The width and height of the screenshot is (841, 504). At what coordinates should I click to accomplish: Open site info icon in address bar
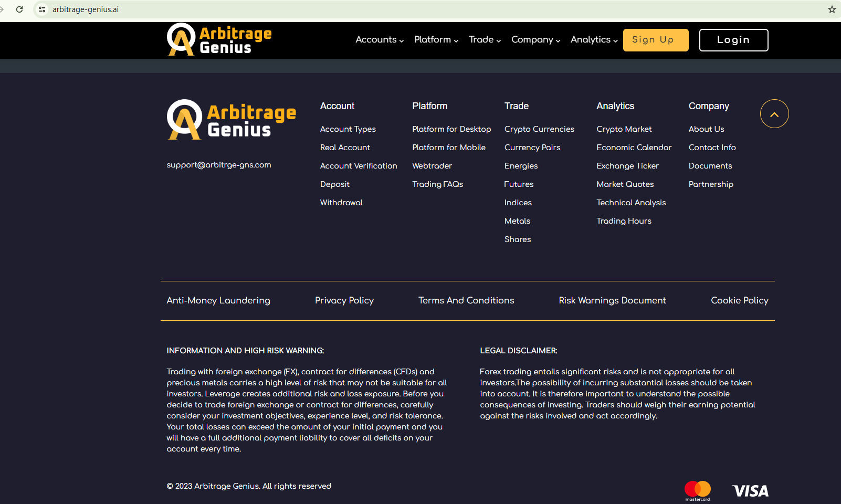coord(42,9)
